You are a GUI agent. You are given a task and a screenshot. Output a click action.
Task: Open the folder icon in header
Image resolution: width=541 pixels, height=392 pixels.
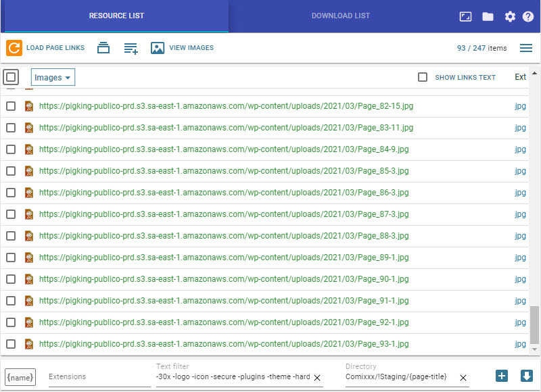(488, 16)
